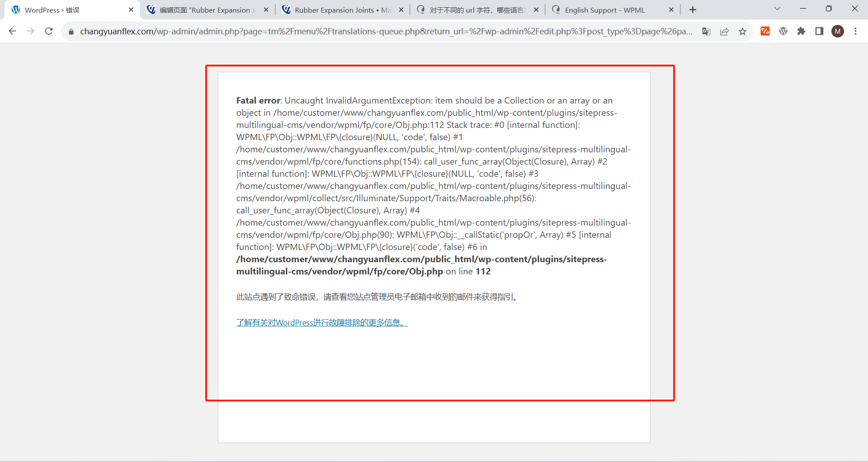This screenshot has width=868, height=462.
Task: Close the browser window
Action: tap(854, 9)
